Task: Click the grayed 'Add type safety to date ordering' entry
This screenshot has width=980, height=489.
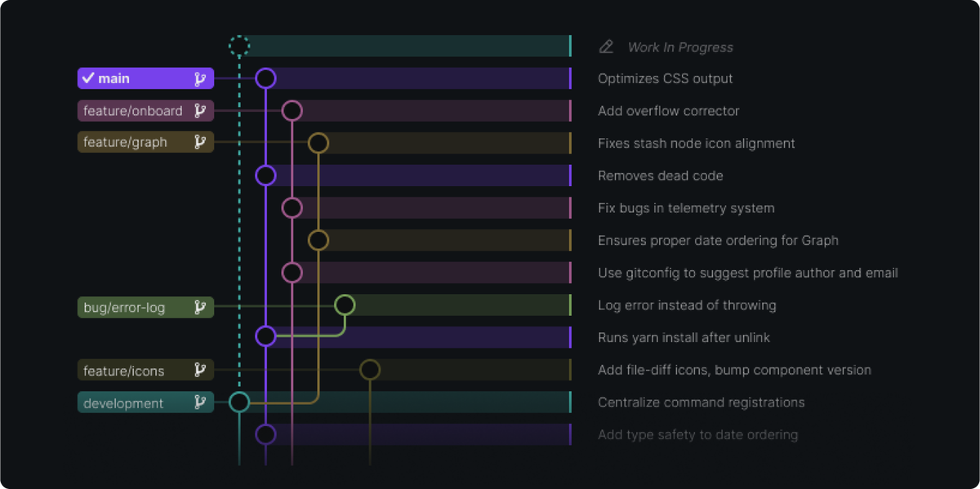Action: pyautogui.click(x=698, y=434)
